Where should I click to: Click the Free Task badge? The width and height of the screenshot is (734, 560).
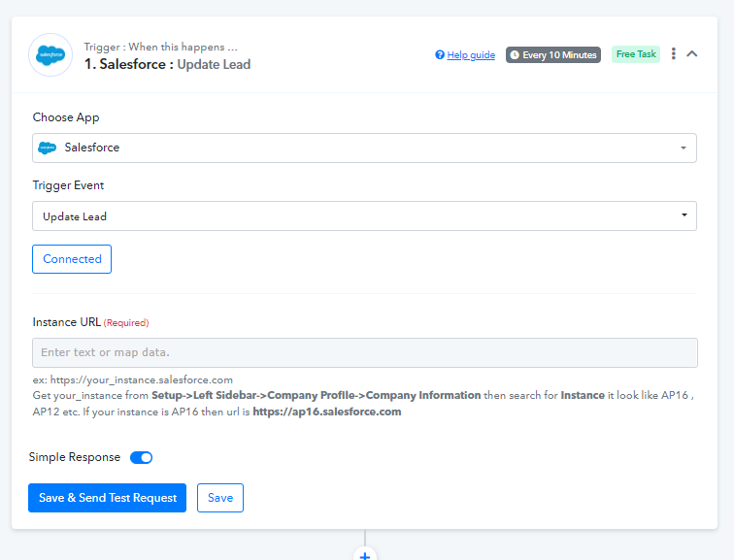(x=636, y=54)
